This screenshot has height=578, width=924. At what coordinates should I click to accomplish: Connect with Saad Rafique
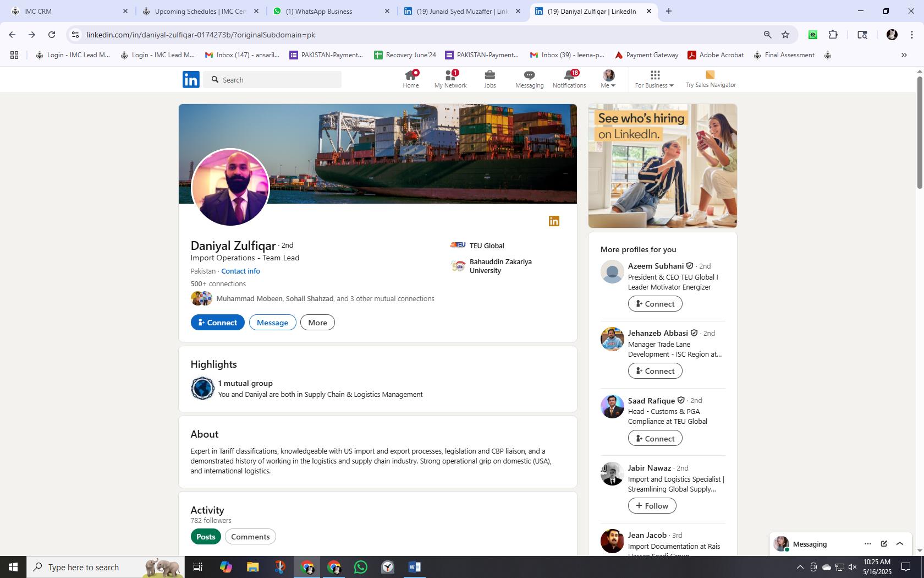tap(655, 439)
